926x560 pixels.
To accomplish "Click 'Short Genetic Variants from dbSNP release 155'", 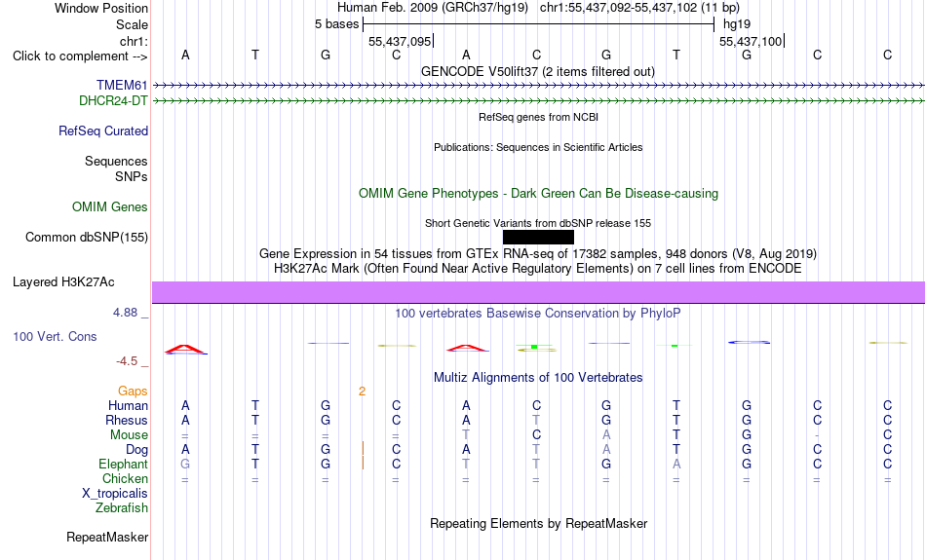I will click(538, 223).
